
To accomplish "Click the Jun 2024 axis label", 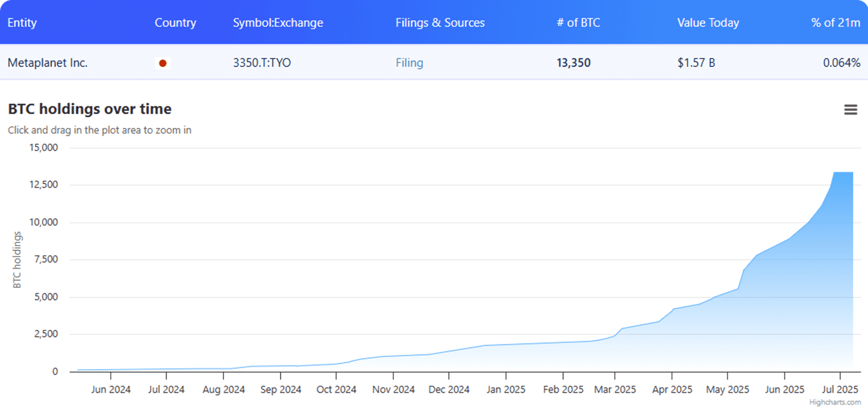I will [111, 389].
